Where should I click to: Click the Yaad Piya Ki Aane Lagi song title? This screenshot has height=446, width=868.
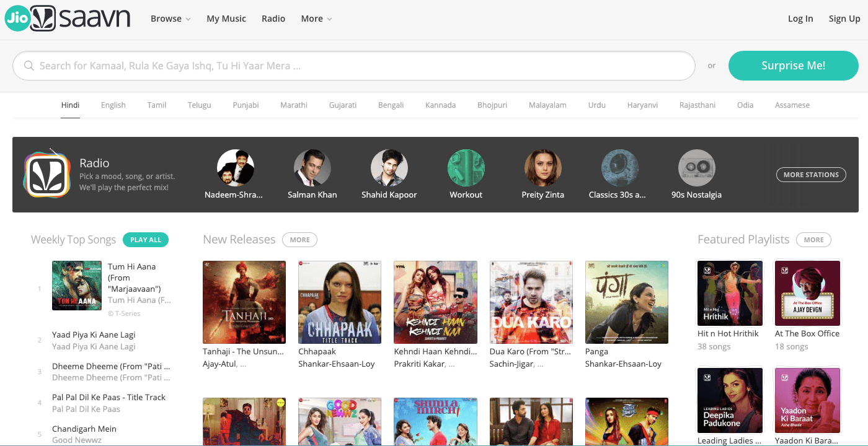click(94, 334)
